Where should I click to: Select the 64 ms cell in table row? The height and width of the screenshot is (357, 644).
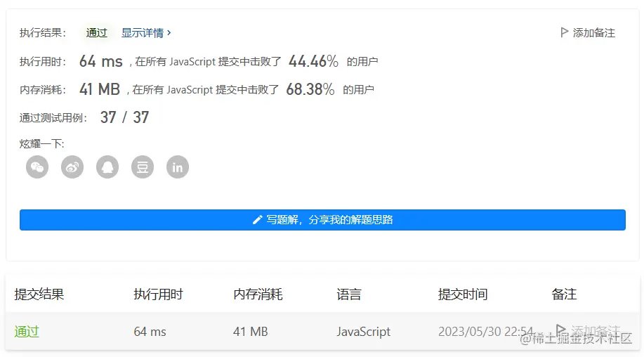tap(150, 332)
